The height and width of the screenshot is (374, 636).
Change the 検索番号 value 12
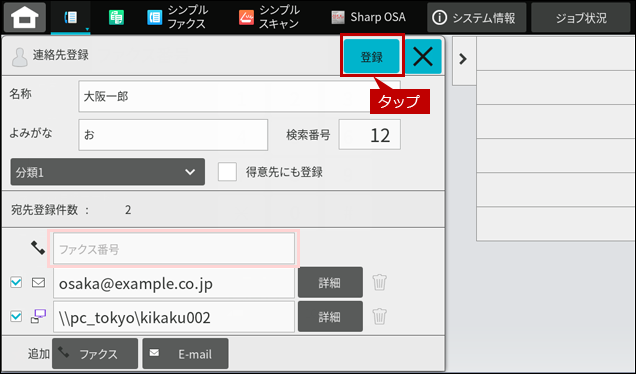tap(370, 135)
